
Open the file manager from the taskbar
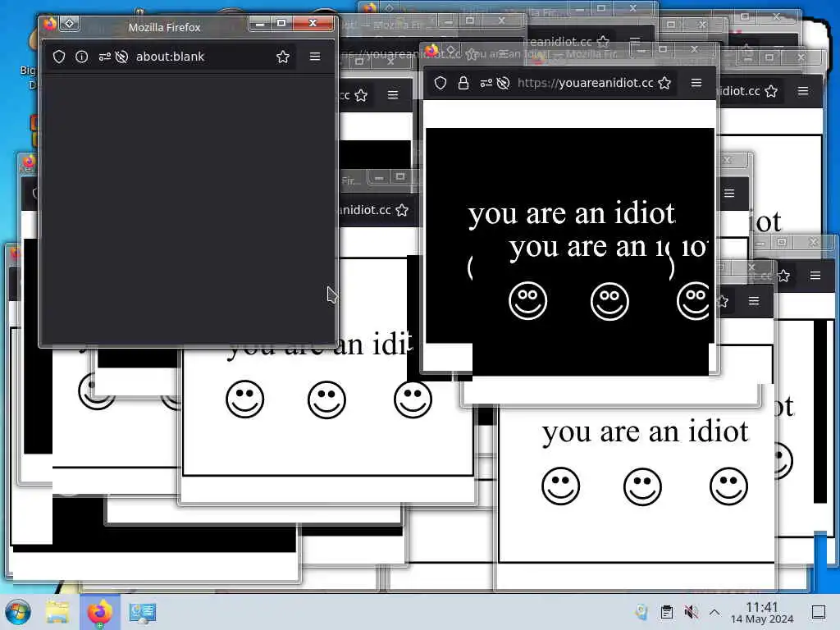57,612
